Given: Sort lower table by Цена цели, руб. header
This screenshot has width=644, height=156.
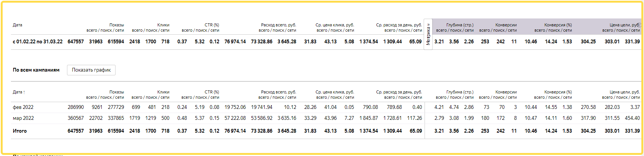Looking at the screenshot, I should coord(624,92).
